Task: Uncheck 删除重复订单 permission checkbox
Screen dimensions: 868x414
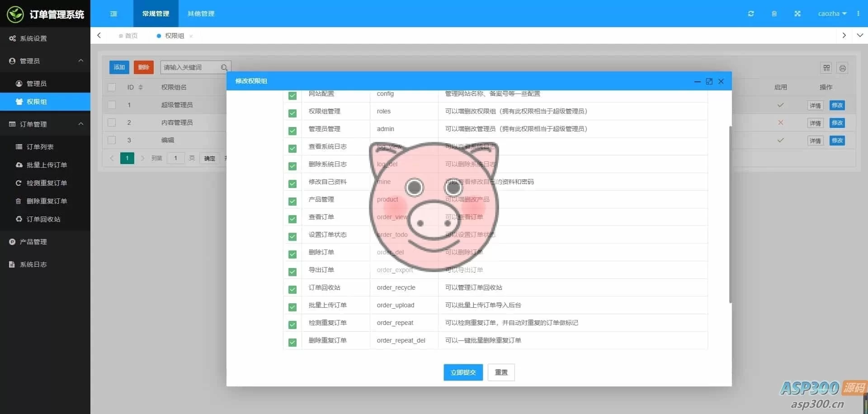Action: pos(292,342)
